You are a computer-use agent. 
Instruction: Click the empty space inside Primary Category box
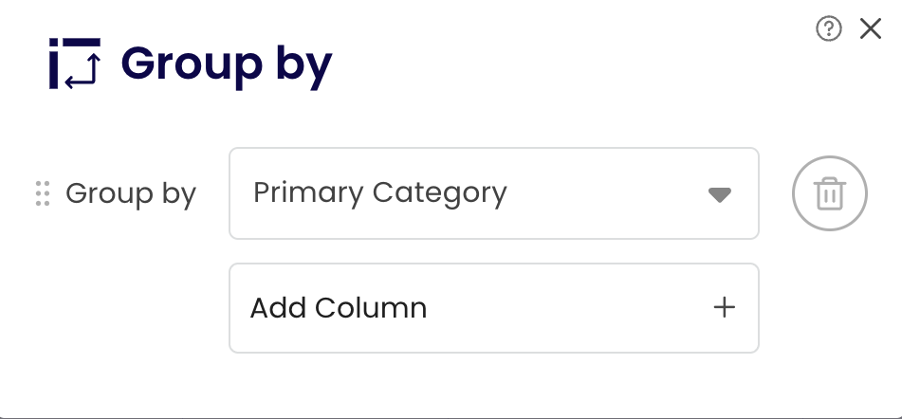pyautogui.click(x=610, y=193)
